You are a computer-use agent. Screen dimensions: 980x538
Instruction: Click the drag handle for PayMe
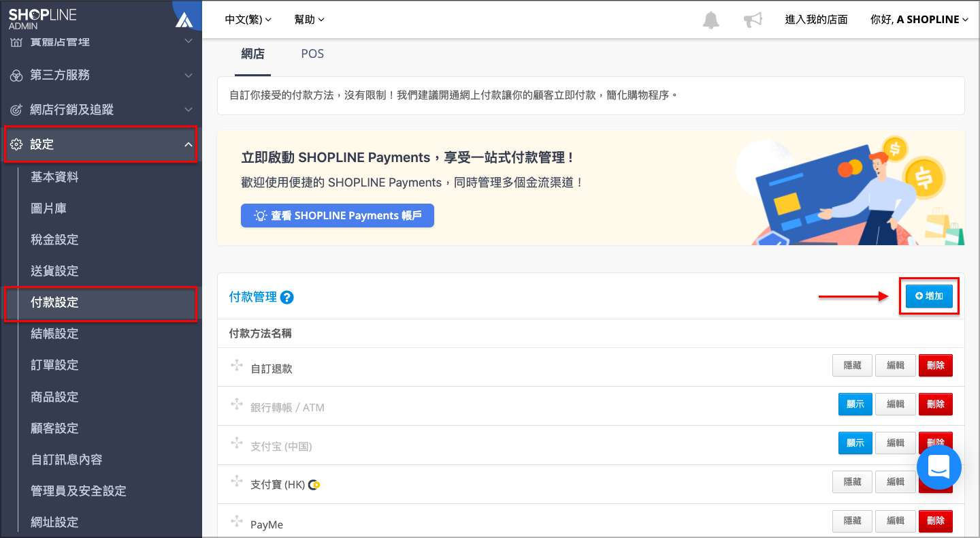tap(237, 522)
